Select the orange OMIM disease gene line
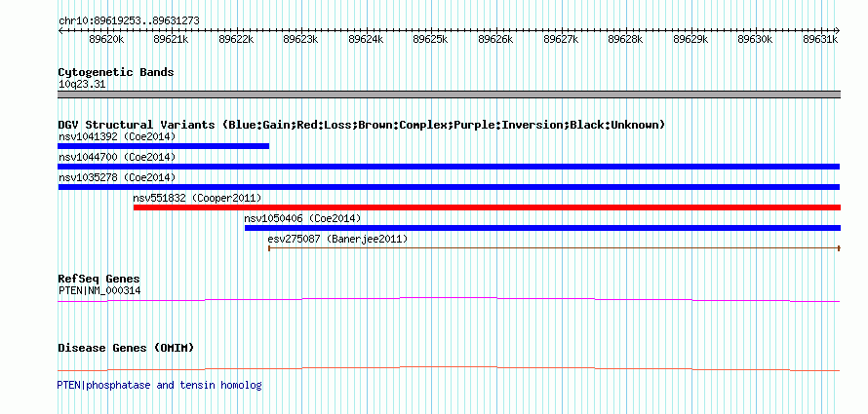This screenshot has width=868, height=414. [449, 368]
